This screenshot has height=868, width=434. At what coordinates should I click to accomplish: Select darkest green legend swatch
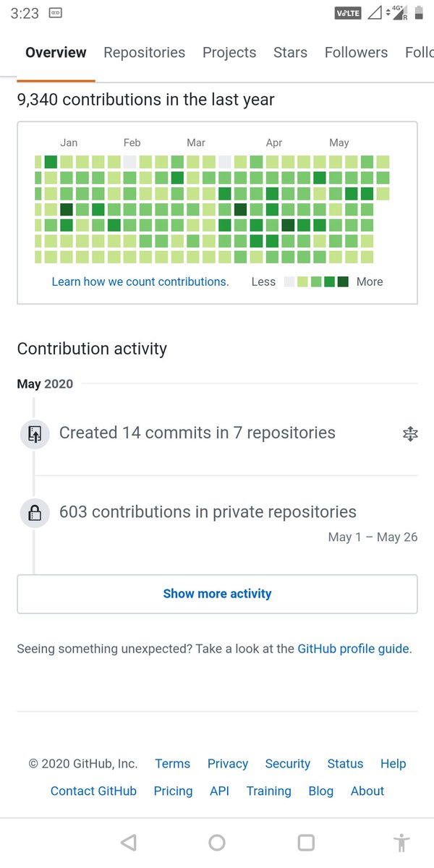343,282
